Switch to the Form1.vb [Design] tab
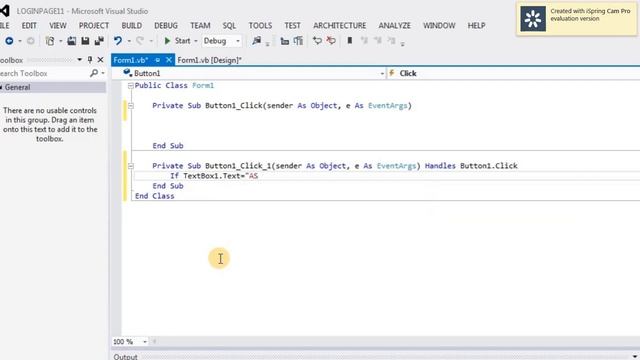 [209, 60]
